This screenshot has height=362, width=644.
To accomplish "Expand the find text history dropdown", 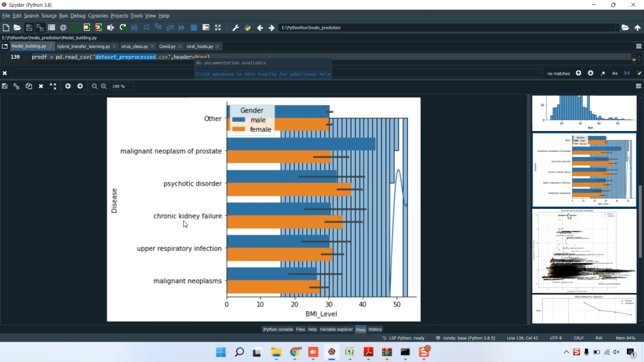I will (541, 73).
